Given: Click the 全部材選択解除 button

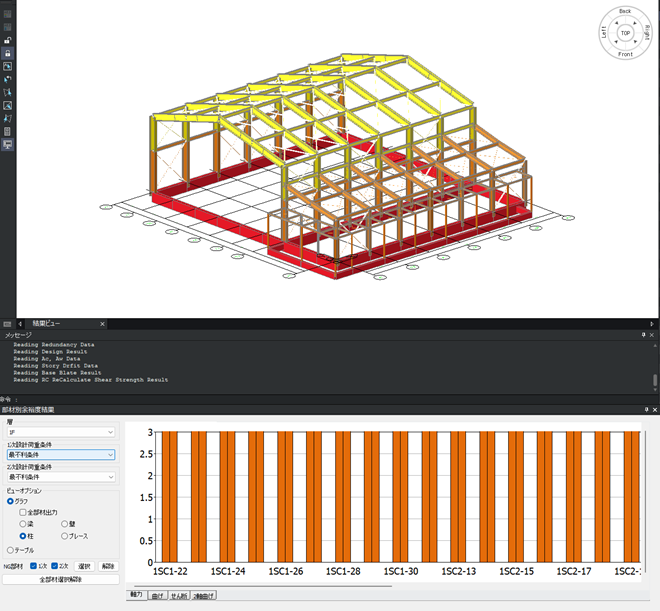Looking at the screenshot, I should pyautogui.click(x=61, y=579).
